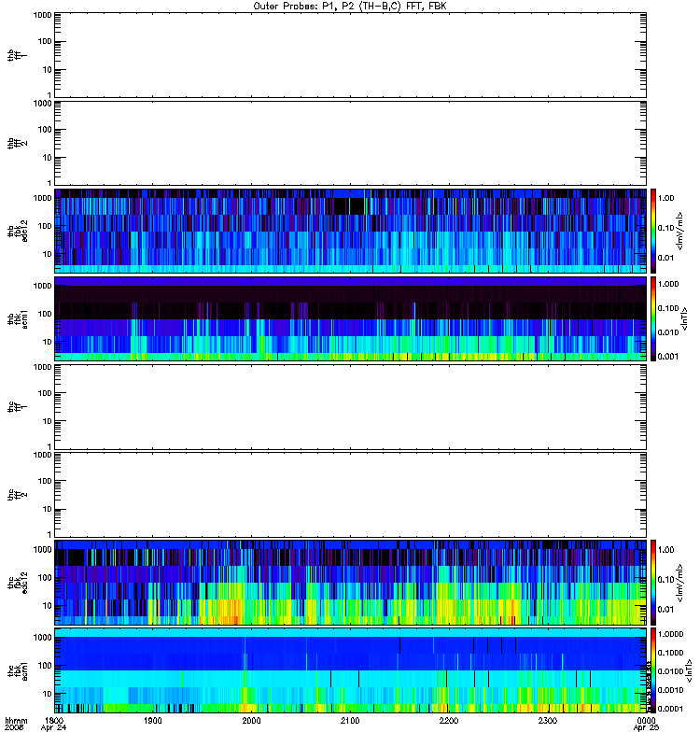Screen dimensions: 700x747
Task: Click the empty thb fff 1 plot panel
Action: pos(350,55)
